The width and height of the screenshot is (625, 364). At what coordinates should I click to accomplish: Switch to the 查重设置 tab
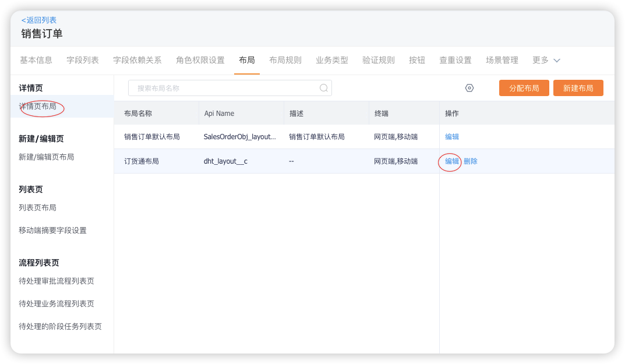point(455,60)
